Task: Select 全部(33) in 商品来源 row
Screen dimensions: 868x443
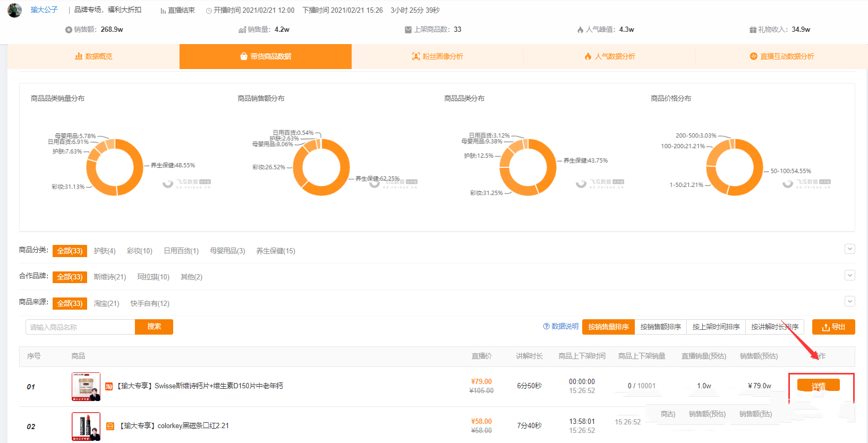Action: tap(70, 303)
